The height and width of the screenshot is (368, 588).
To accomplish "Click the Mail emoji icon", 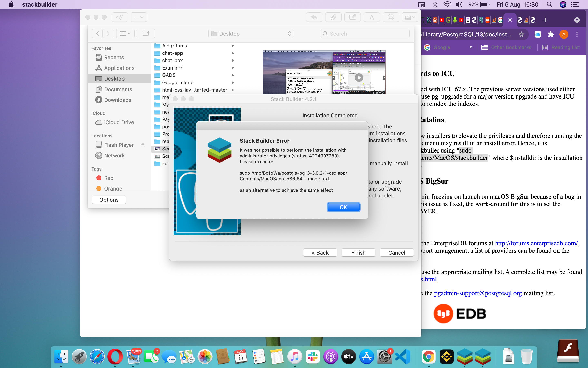I will coord(391,17).
